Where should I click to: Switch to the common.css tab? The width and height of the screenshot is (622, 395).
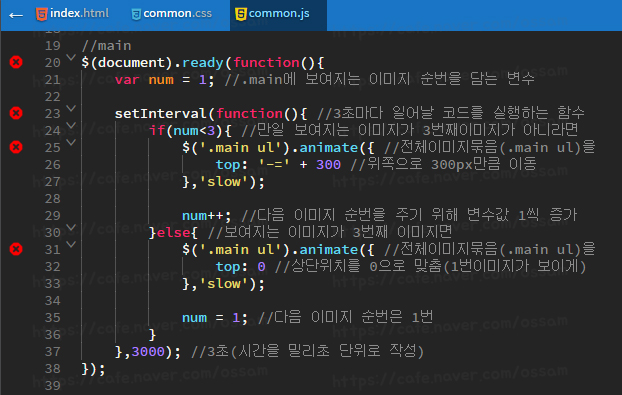(171, 14)
